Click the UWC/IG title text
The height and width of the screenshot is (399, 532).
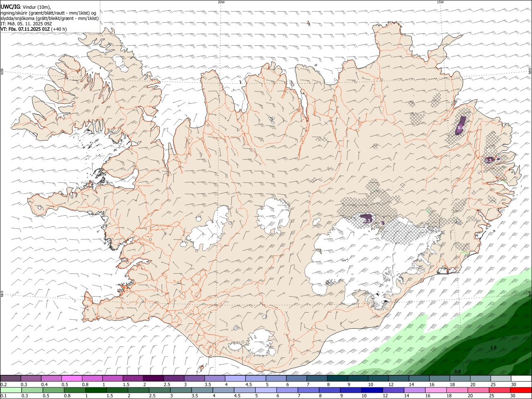pos(10,7)
